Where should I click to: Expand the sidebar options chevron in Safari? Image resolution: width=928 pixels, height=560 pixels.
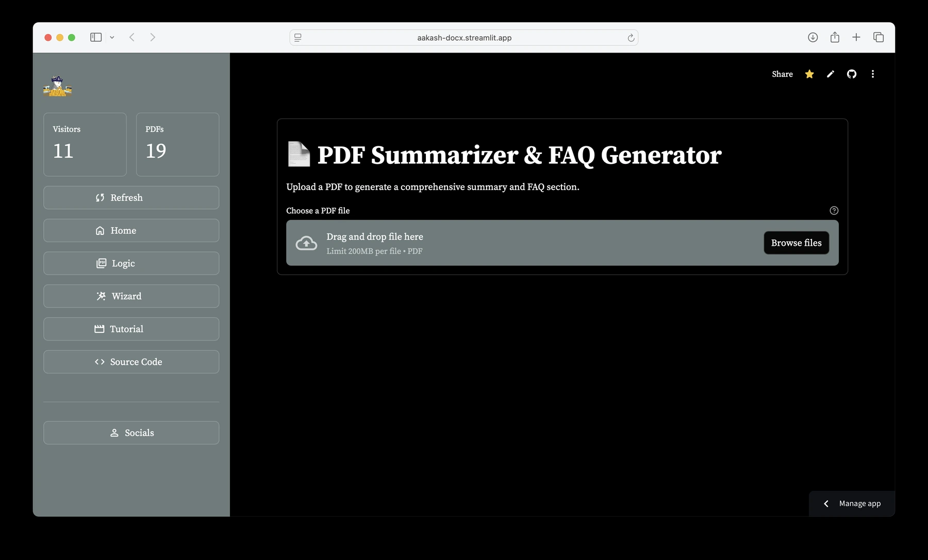[112, 38]
